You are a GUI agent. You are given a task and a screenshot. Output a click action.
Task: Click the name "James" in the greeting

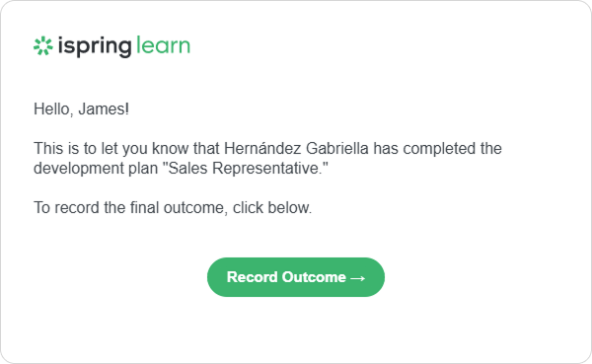pyautogui.click(x=102, y=109)
